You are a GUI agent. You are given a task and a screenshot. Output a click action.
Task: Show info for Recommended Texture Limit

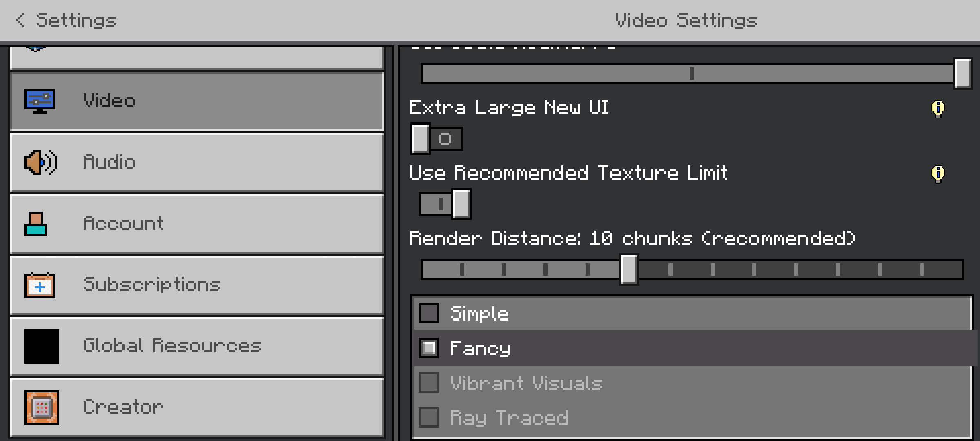(x=938, y=174)
